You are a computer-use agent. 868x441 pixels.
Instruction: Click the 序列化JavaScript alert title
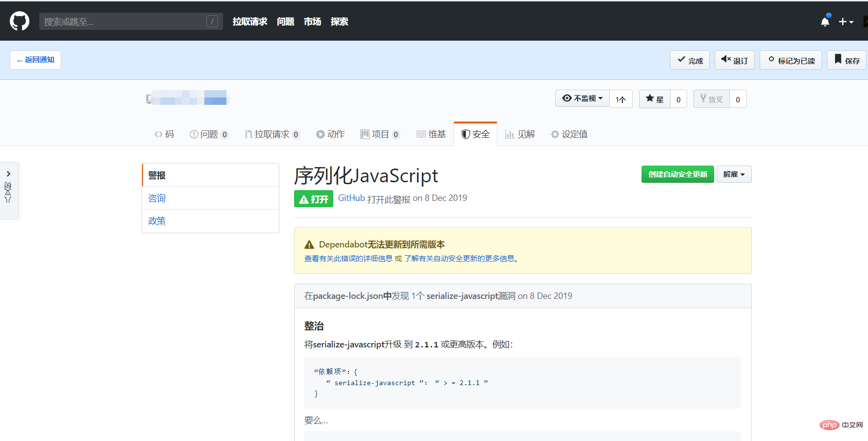click(x=366, y=175)
